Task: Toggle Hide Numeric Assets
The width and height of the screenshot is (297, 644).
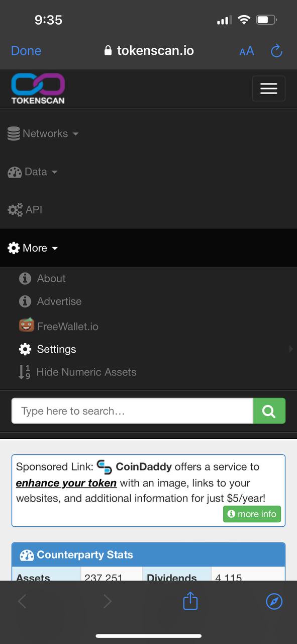Action: 77,372
